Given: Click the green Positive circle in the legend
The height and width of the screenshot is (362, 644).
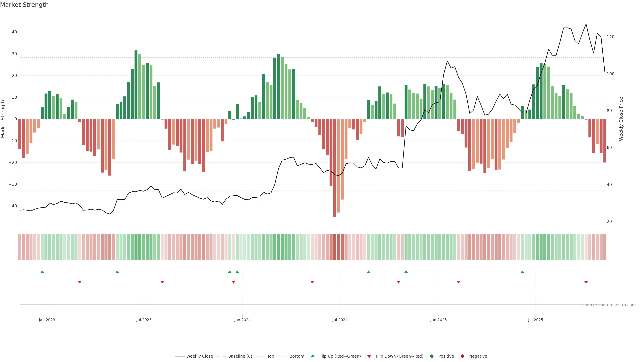Looking at the screenshot, I should click(432, 356).
